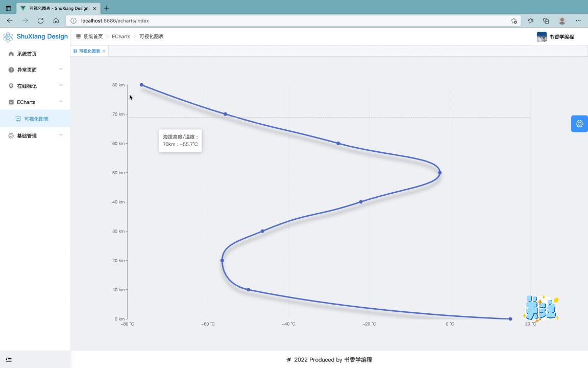The width and height of the screenshot is (588, 368).
Task: Expand the 在线标记 submenu arrow
Action: pyautogui.click(x=61, y=85)
